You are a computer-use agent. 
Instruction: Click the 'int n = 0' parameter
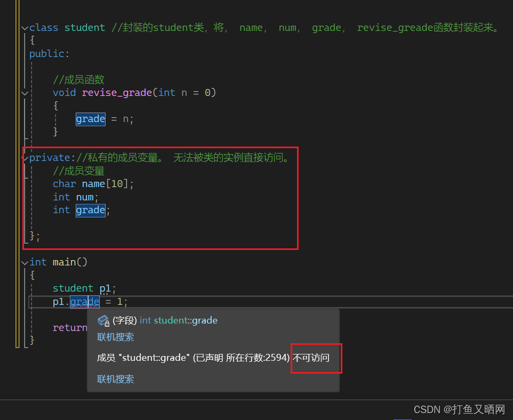[184, 93]
